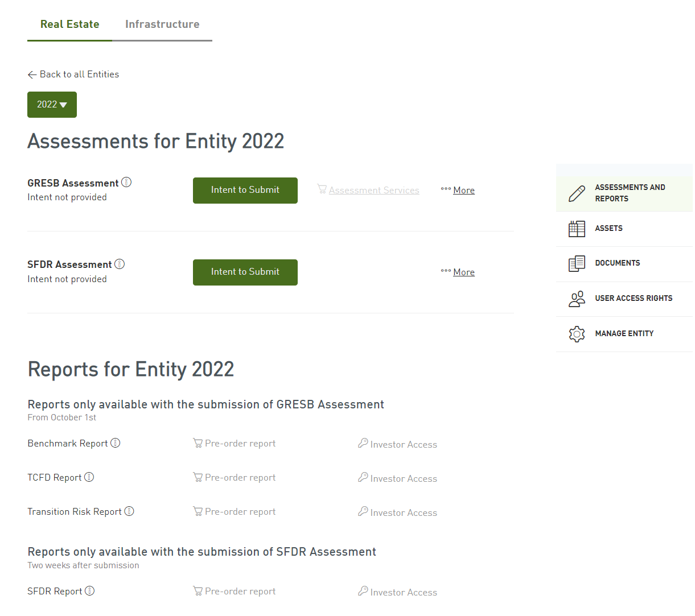
Task: Open Assessments and Reports sidebar item
Action: [x=624, y=193]
